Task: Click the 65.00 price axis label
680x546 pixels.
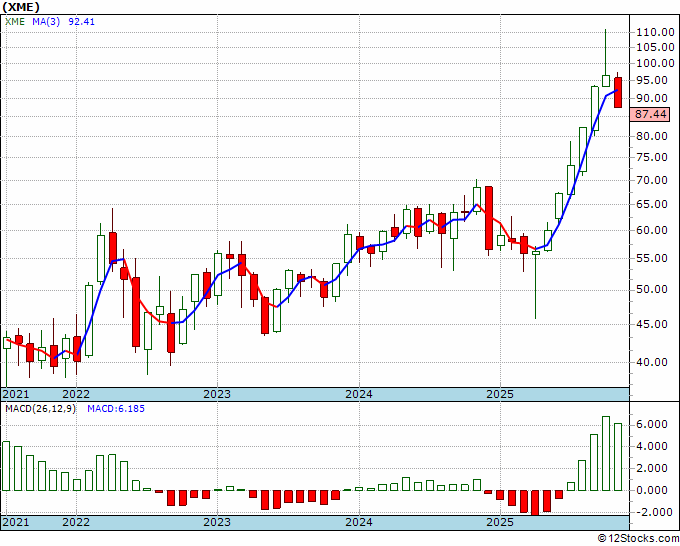Action: tap(652, 204)
